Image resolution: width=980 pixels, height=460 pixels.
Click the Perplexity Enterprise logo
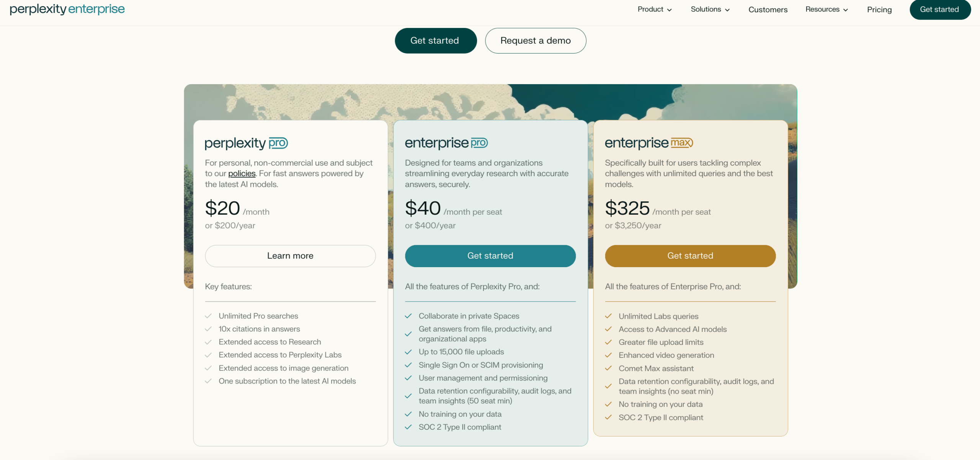(67, 9)
